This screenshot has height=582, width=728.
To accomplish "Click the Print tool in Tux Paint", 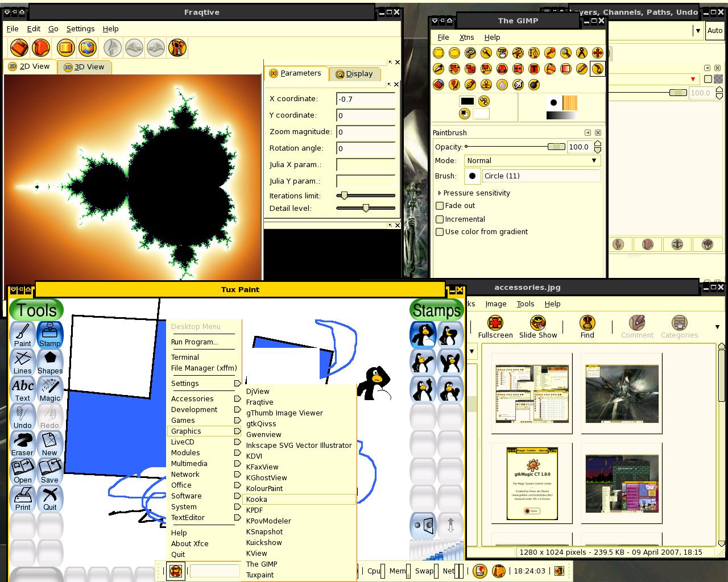I will tap(23, 498).
